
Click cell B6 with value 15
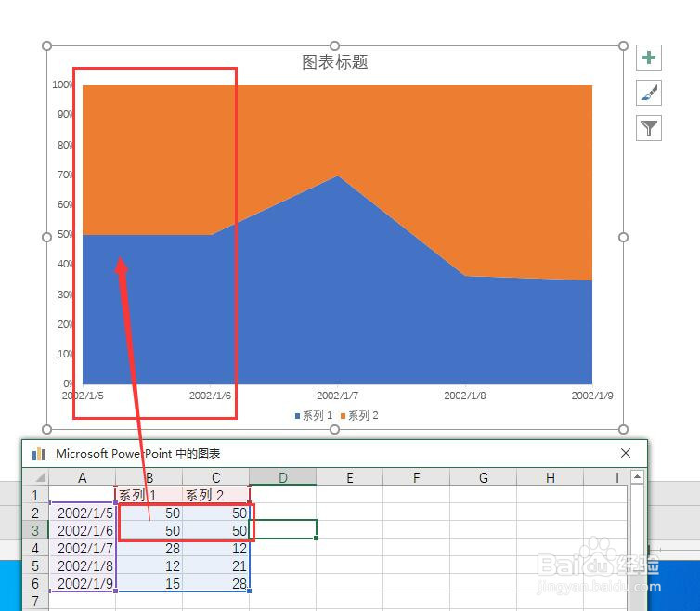click(149, 583)
